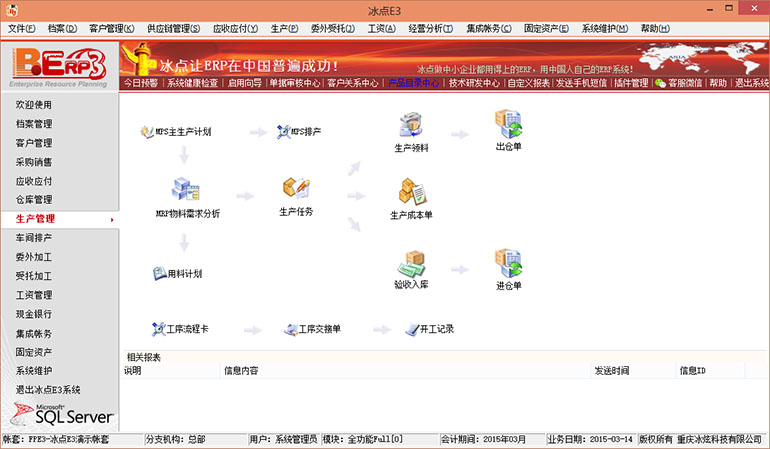Open the 工资(A) menu

(382, 28)
